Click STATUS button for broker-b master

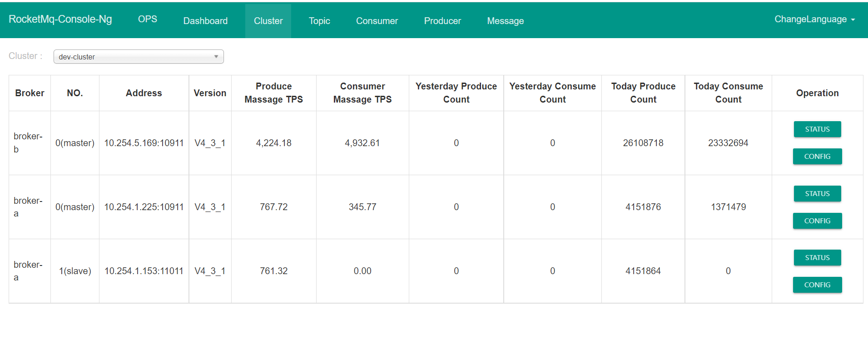pyautogui.click(x=817, y=129)
